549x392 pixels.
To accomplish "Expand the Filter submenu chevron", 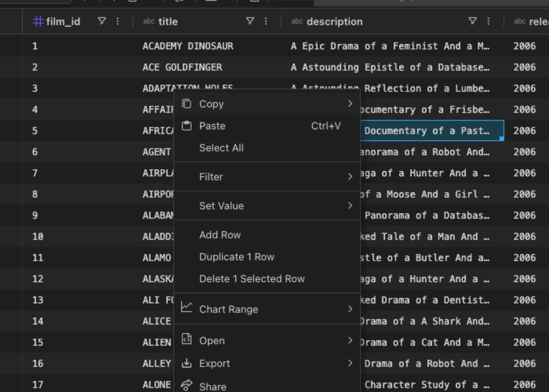I will [351, 177].
